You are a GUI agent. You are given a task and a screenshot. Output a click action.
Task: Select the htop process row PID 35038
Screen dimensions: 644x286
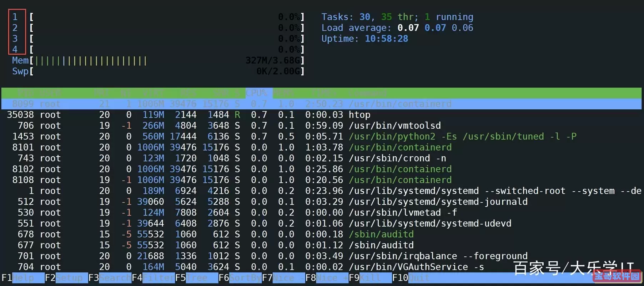pos(321,115)
